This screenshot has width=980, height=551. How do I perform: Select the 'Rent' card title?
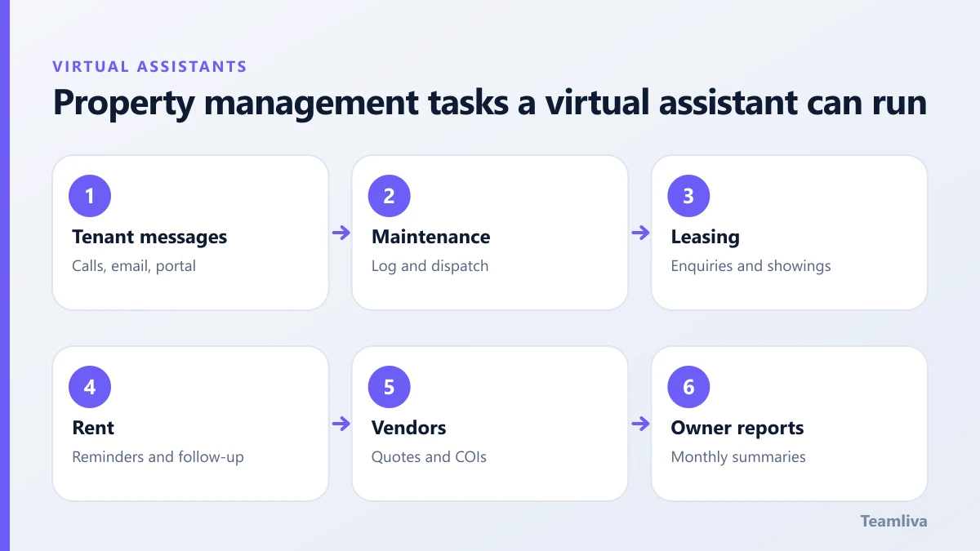[93, 428]
